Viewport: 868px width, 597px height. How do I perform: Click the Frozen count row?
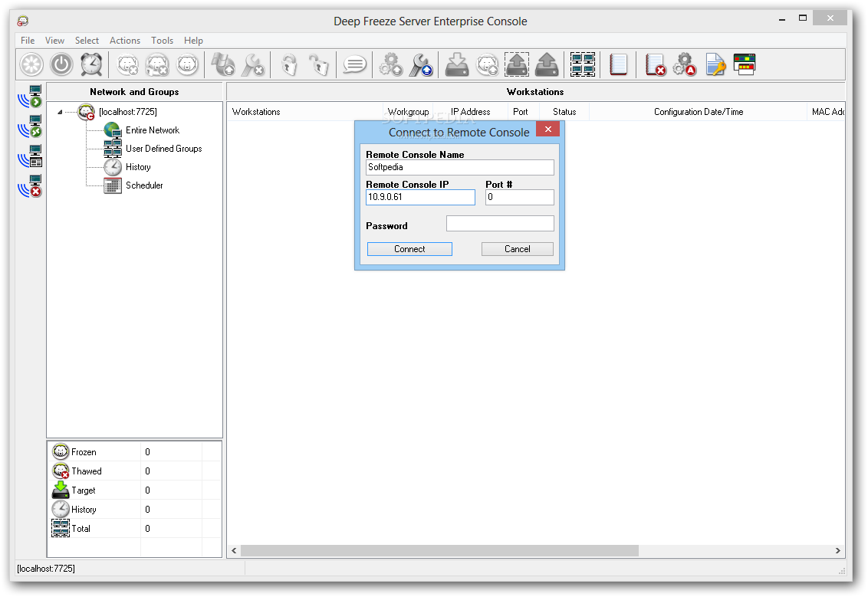(x=135, y=452)
